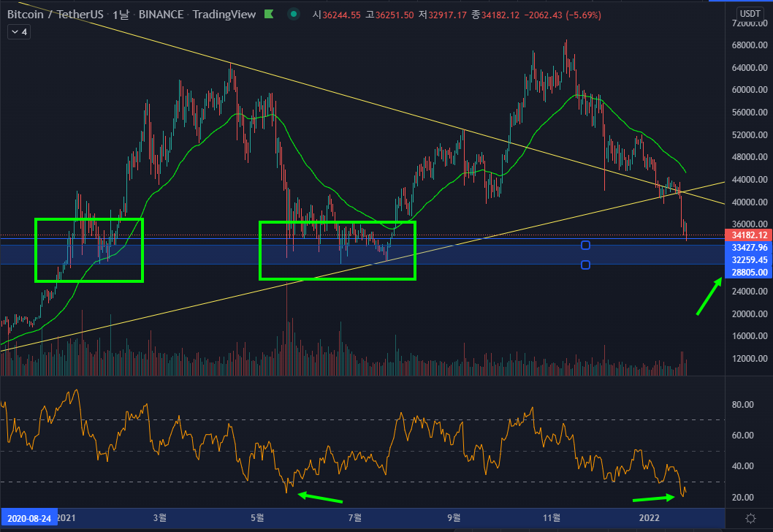
Task: Click the 24000.00 price axis label
Action: tap(750, 292)
